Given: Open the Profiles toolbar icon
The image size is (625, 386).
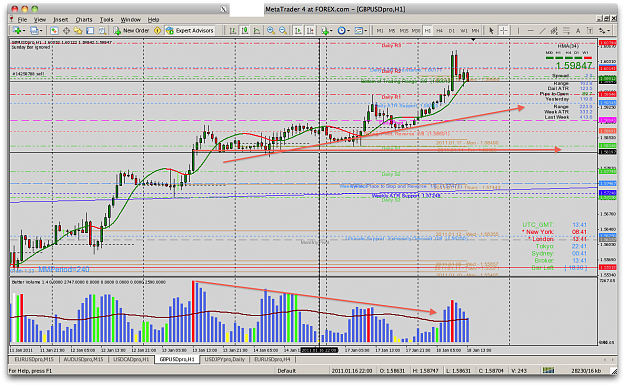Looking at the screenshot, I should pos(34,30).
